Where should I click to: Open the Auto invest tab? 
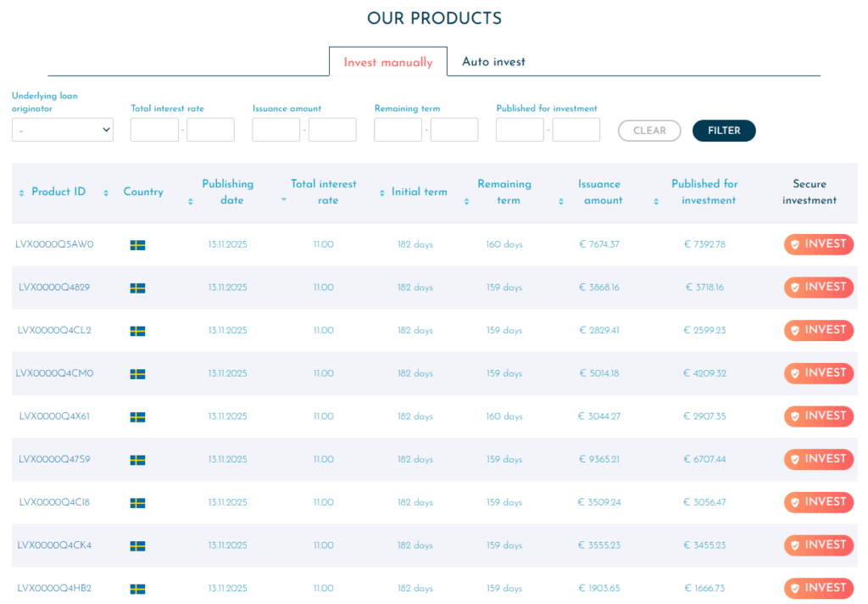coord(493,62)
